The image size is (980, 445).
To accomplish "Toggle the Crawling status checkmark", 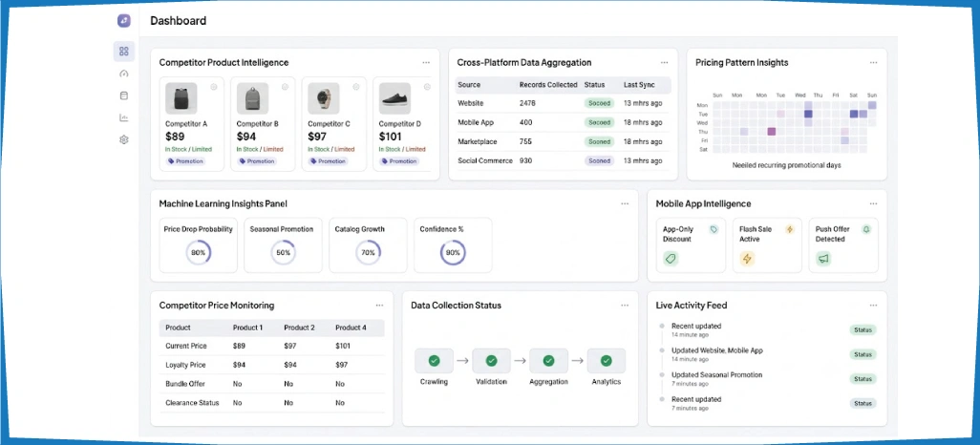I will (434, 361).
